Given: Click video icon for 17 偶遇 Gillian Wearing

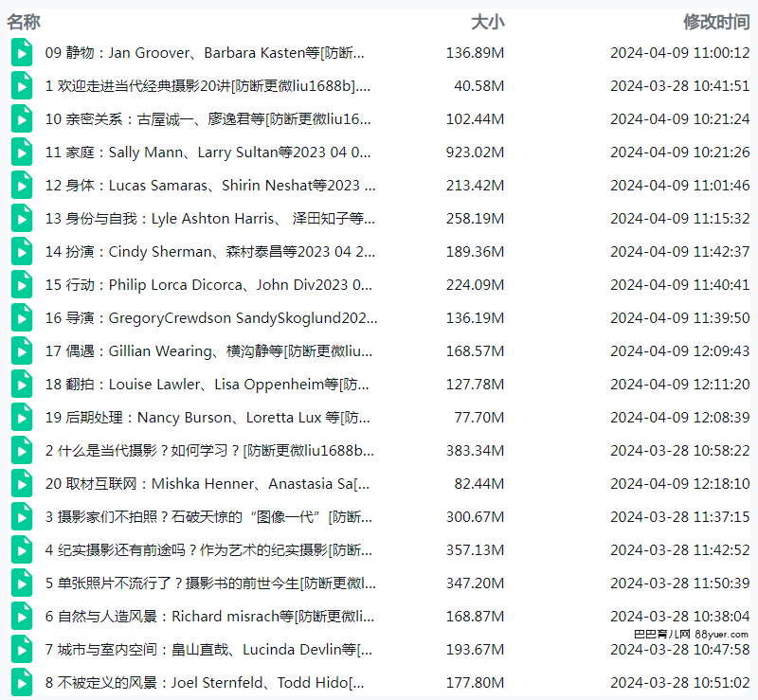Looking at the screenshot, I should (22, 351).
